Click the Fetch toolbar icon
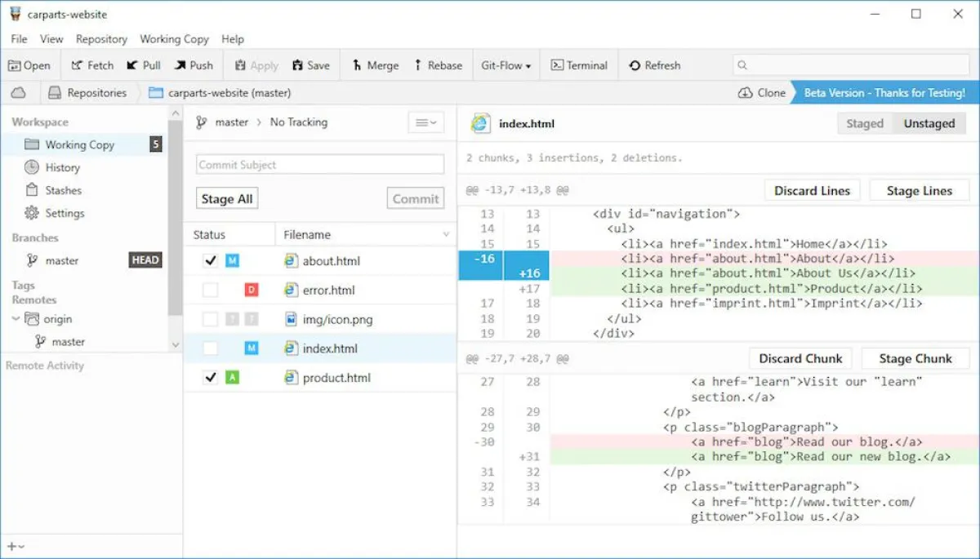 tap(77, 65)
